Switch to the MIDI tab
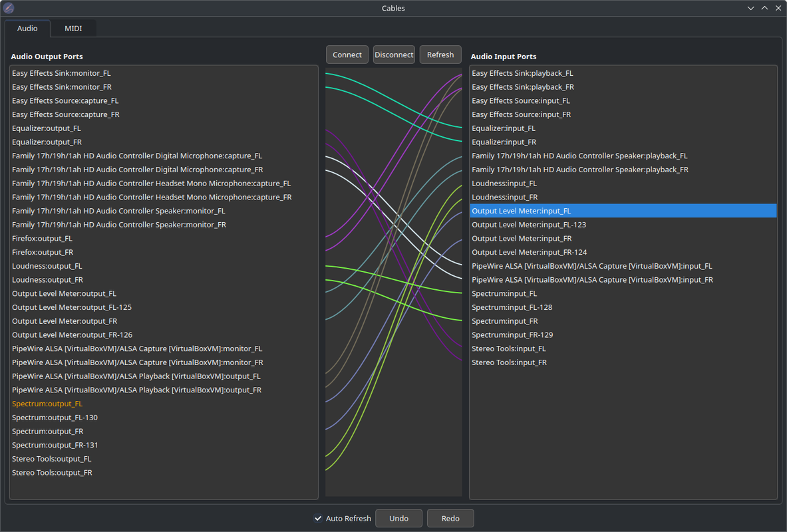 [x=73, y=29]
